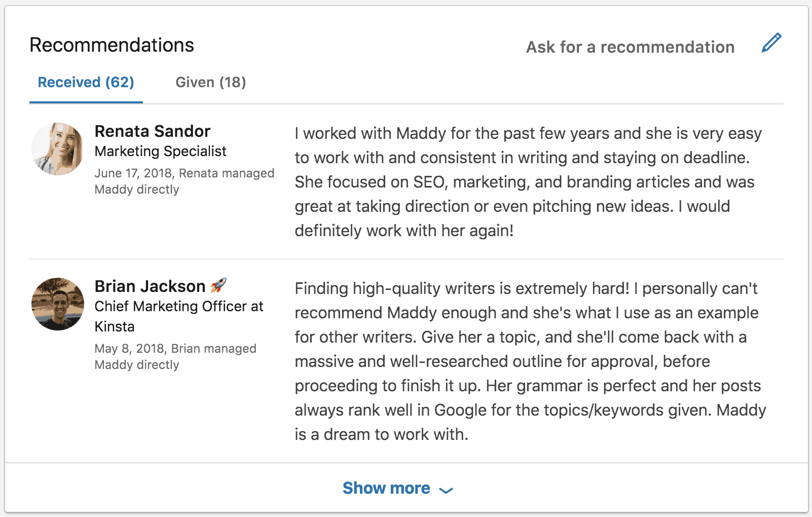Open Renata Sandor's profile by clicking her name

pos(152,131)
